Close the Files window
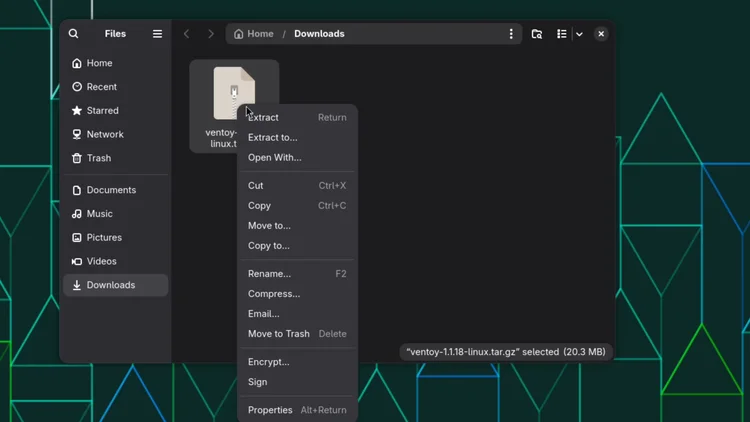750x422 pixels. click(x=601, y=34)
